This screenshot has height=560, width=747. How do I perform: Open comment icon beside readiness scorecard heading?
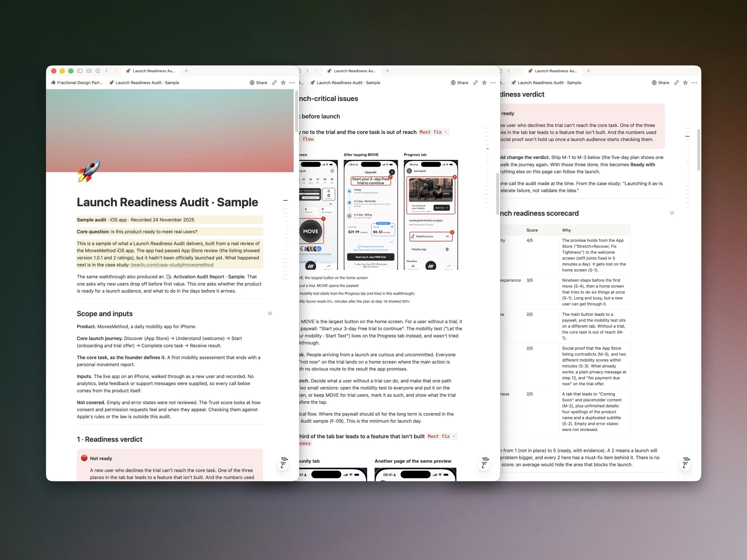point(672,213)
